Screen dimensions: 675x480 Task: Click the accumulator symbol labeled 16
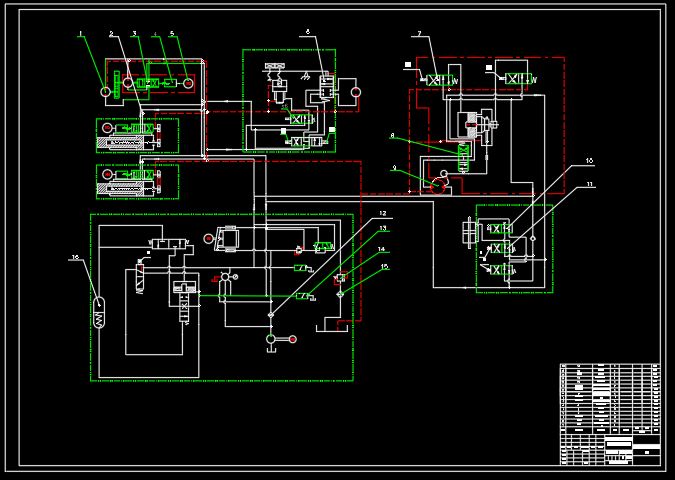(99, 313)
